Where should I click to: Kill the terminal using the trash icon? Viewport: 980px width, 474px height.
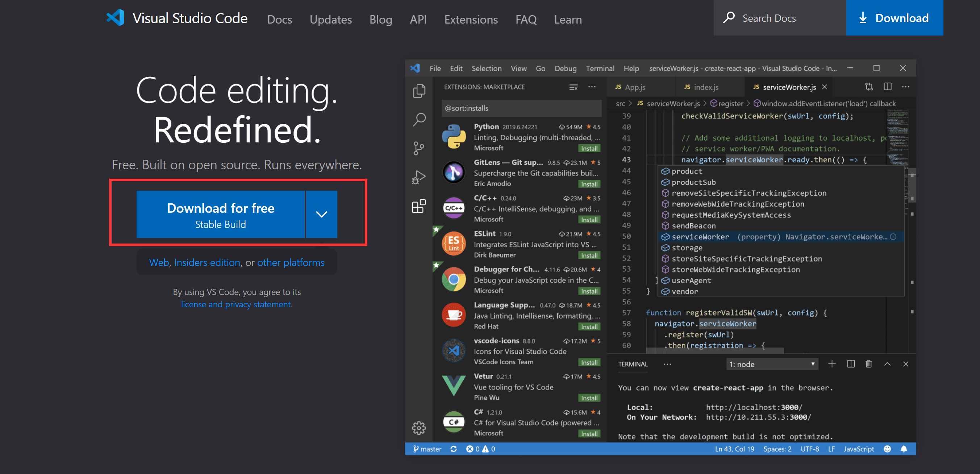[x=868, y=364]
